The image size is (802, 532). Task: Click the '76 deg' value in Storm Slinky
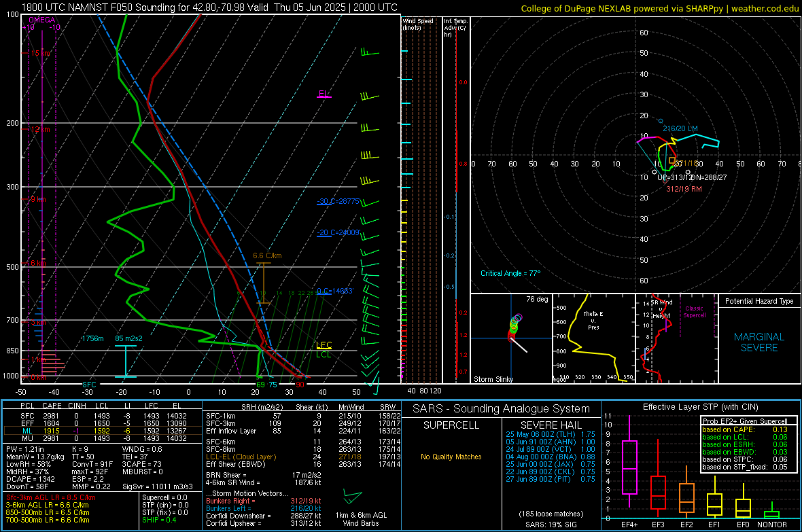(537, 299)
